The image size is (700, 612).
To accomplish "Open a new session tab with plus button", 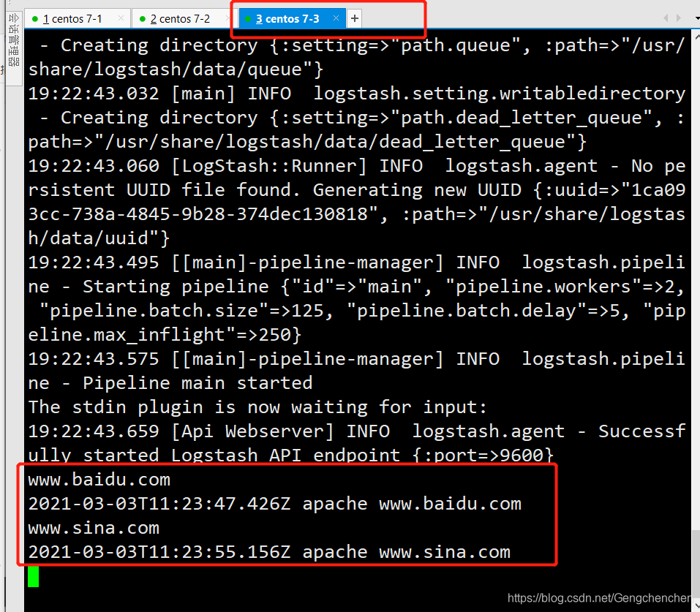I will pyautogui.click(x=355, y=18).
